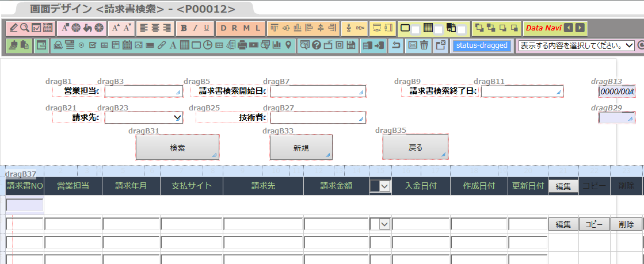Click the 新規 button
The width and height of the screenshot is (644, 264).
pyautogui.click(x=301, y=147)
